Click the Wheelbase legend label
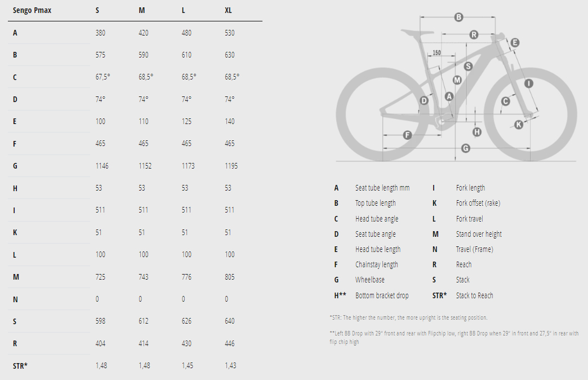 tap(371, 280)
